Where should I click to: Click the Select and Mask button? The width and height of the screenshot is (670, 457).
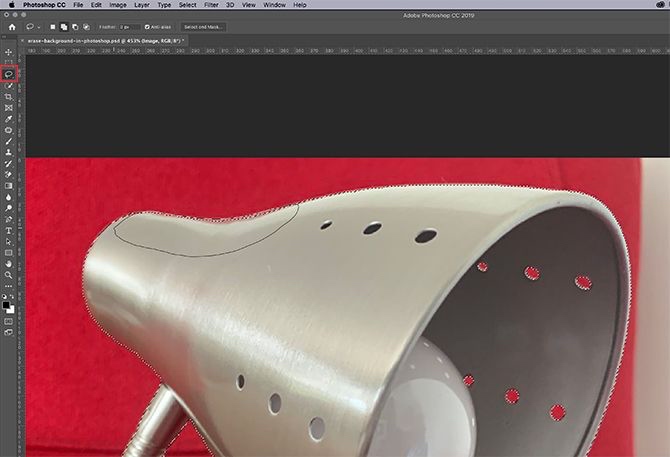pos(204,26)
